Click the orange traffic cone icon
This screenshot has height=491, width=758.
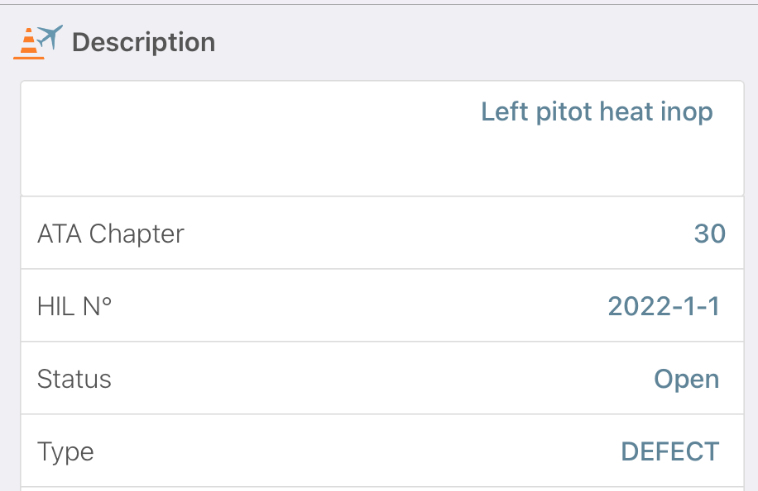(x=29, y=44)
